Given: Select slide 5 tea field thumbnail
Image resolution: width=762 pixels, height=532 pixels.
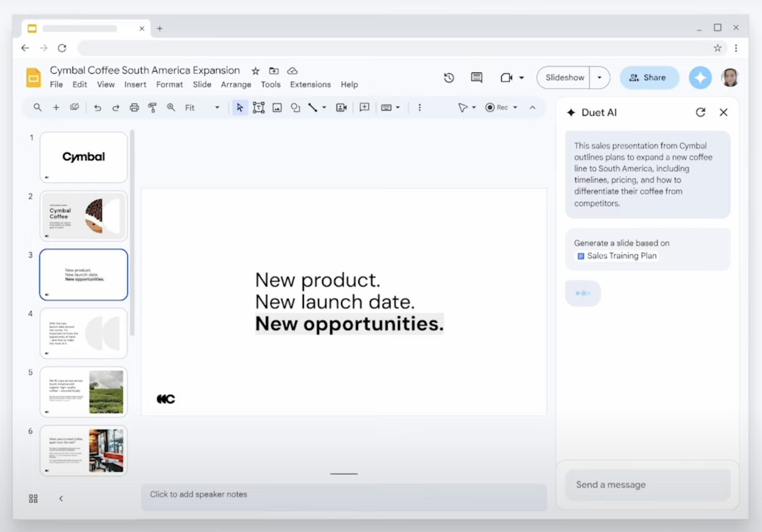Looking at the screenshot, I should (84, 392).
